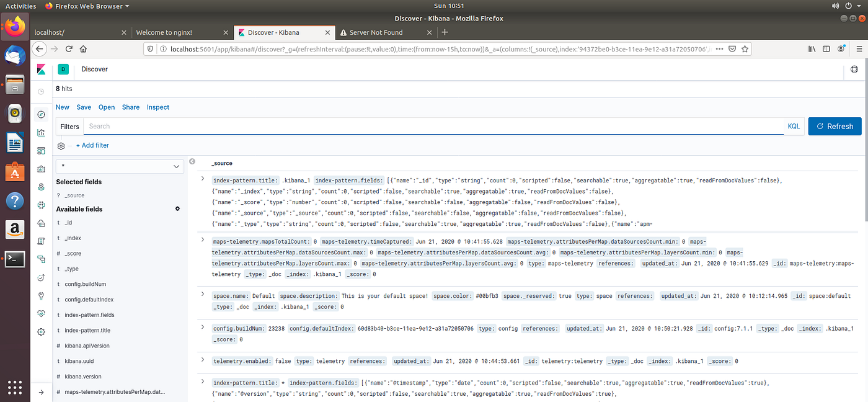Open Dev Tools via the wrench icon
Screen dimensions: 868x402
click(40, 295)
